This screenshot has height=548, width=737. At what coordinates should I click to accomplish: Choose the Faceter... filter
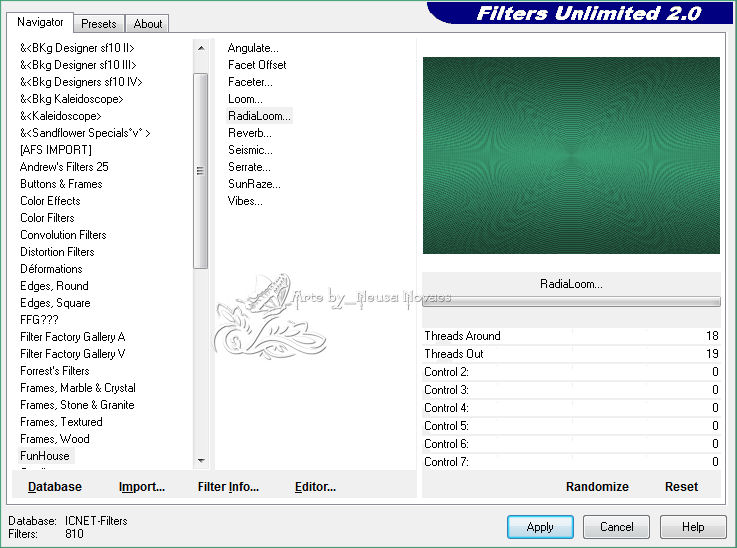tap(250, 82)
